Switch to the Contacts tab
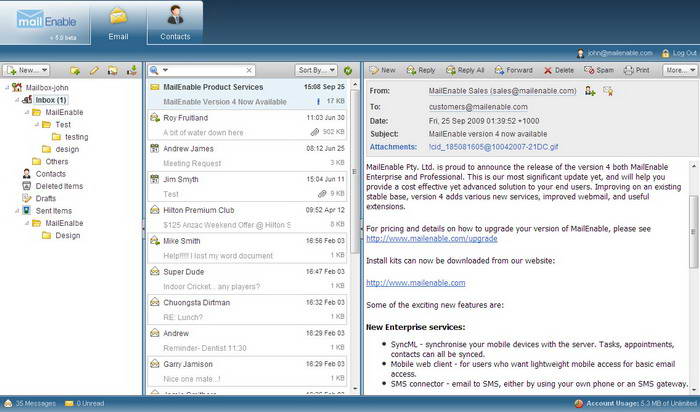 [175, 23]
